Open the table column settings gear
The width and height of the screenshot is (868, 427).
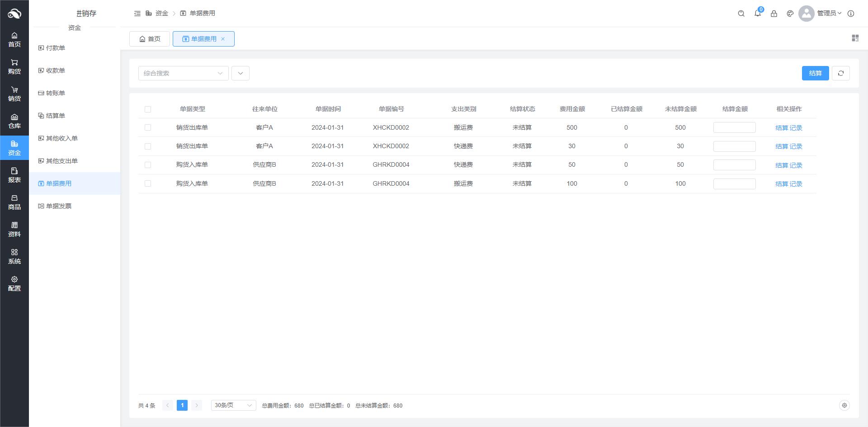pyautogui.click(x=844, y=406)
